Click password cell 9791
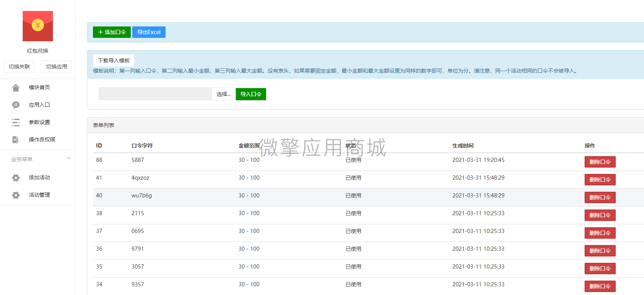 pos(138,249)
